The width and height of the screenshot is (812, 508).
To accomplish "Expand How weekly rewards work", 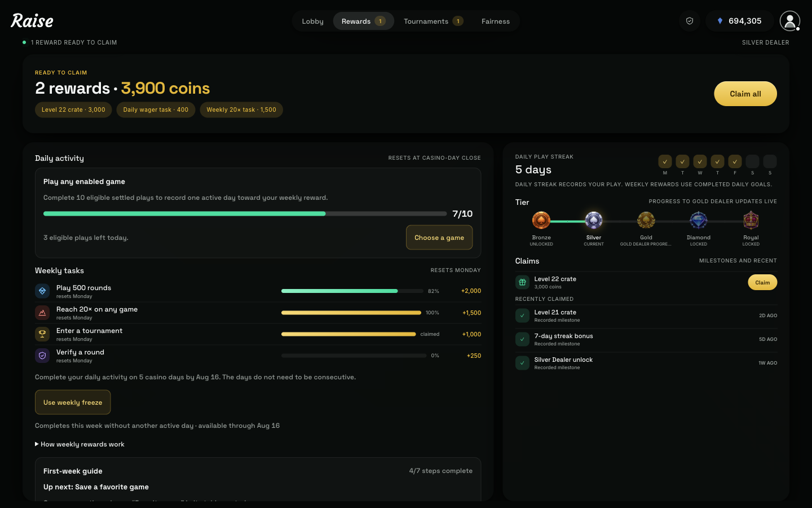I will pos(80,444).
